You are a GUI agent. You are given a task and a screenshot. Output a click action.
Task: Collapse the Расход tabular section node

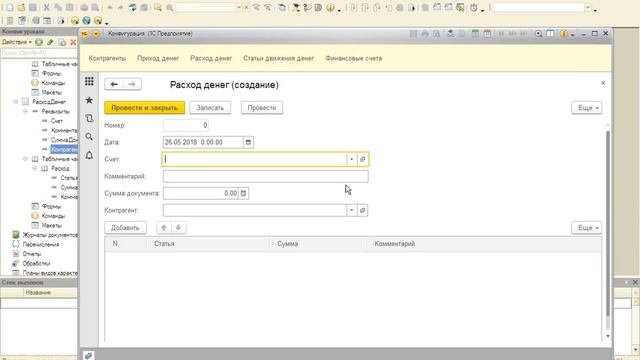click(x=35, y=168)
